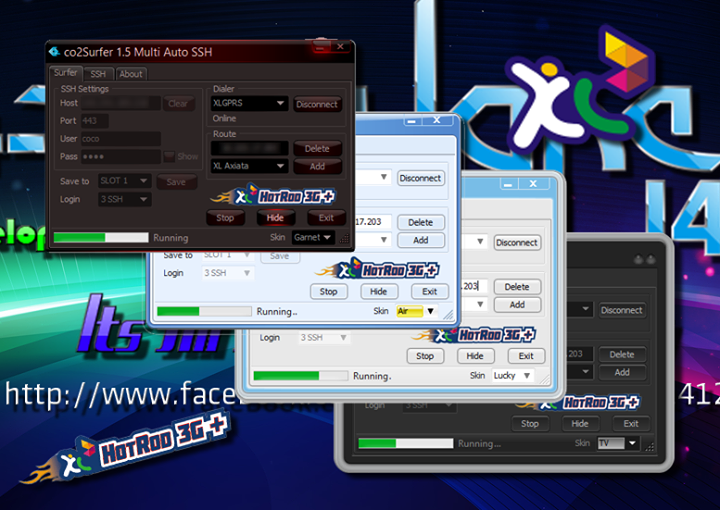Click the Port field showing 443
The image size is (720, 510).
(x=95, y=121)
